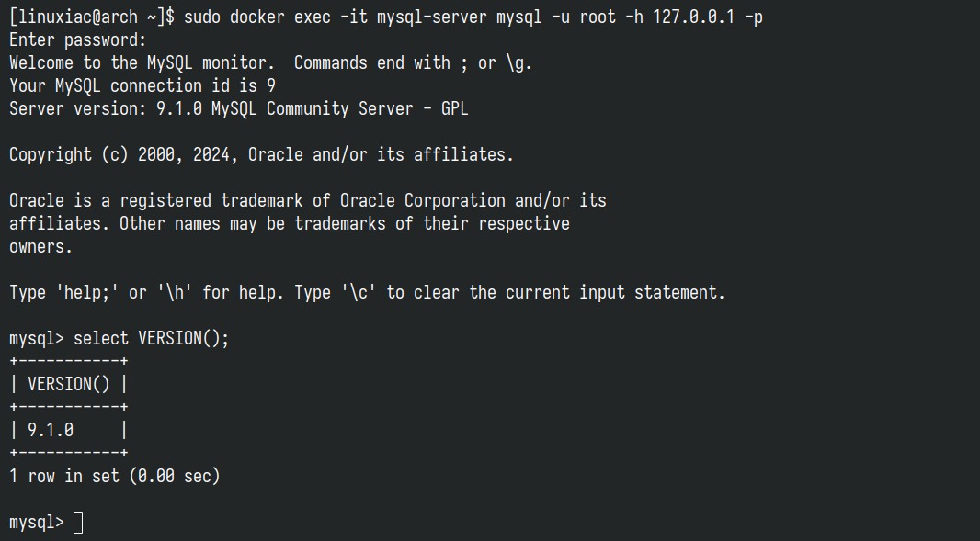Click the 9.1.0 result value in table
The width and height of the screenshot is (980, 541).
pyautogui.click(x=51, y=430)
